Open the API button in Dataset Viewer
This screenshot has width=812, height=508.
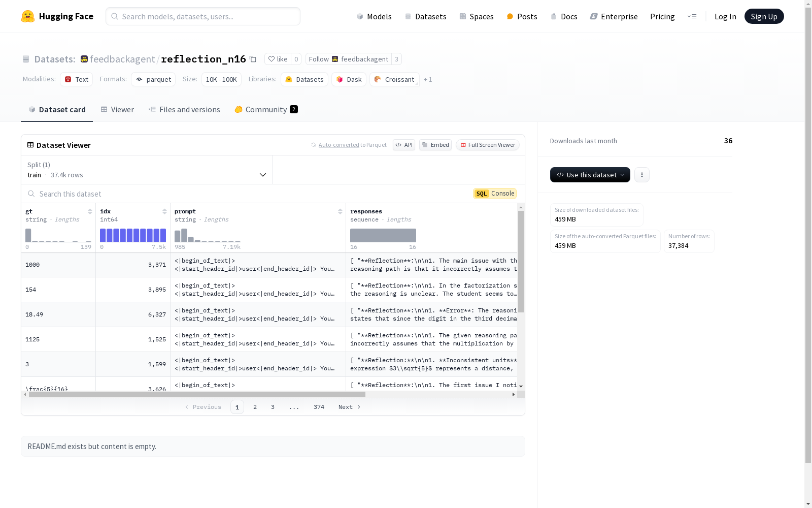(404, 145)
